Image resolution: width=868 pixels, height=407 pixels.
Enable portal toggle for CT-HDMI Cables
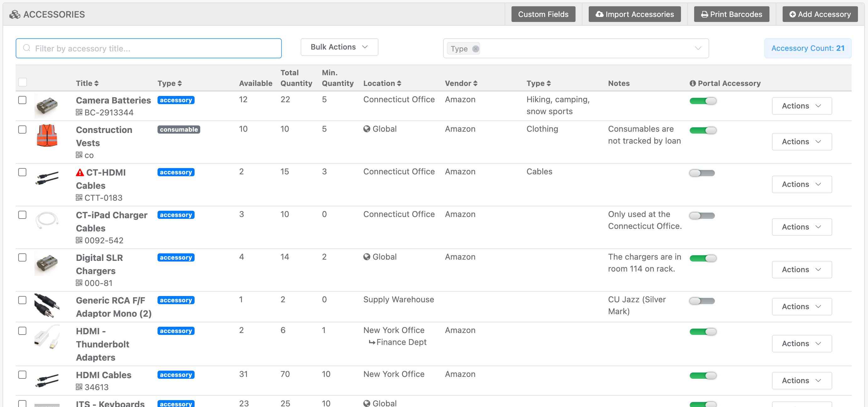702,173
